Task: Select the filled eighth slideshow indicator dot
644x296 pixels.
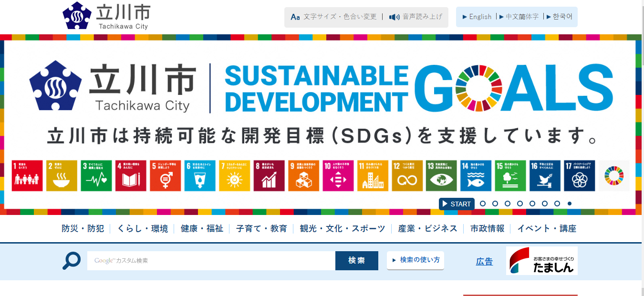Action: [570, 204]
